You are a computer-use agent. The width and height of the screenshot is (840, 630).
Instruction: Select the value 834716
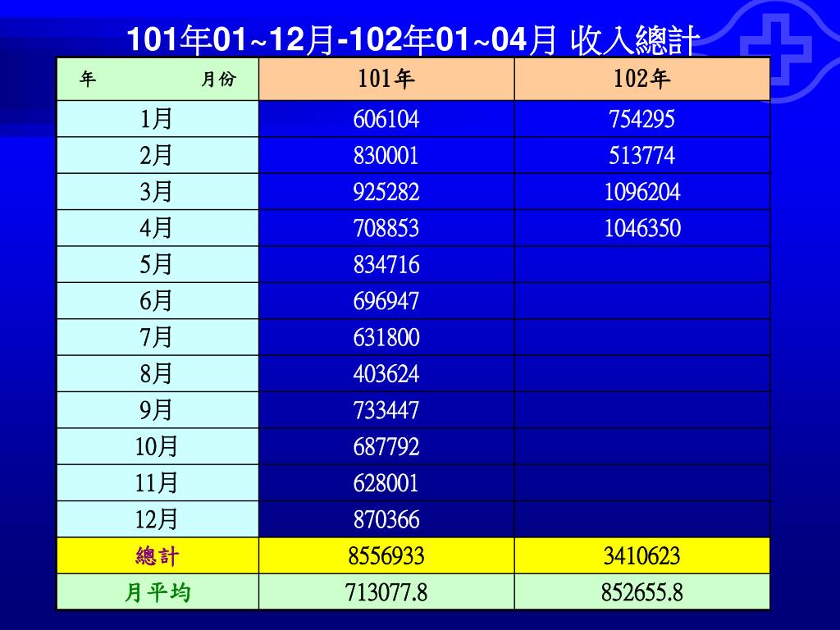click(x=386, y=265)
